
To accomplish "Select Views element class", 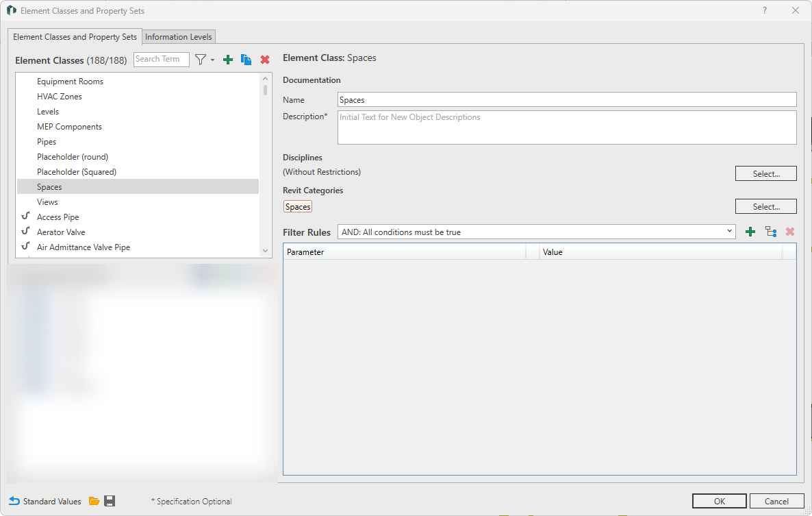I will 138,201.
